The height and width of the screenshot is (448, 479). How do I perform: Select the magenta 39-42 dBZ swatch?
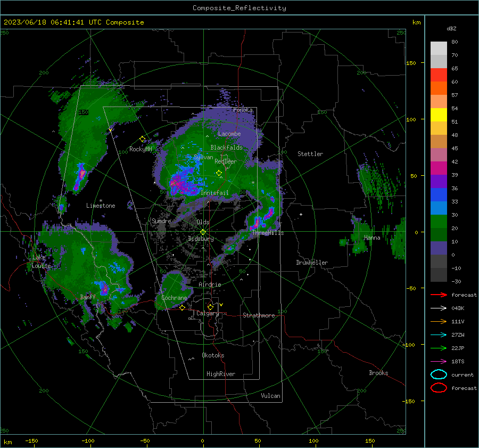[x=439, y=168]
